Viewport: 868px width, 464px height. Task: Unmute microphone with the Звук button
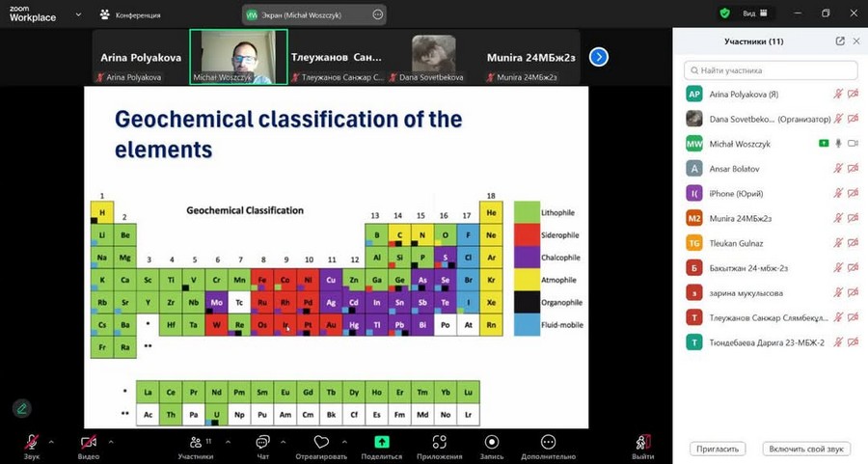[32, 443]
